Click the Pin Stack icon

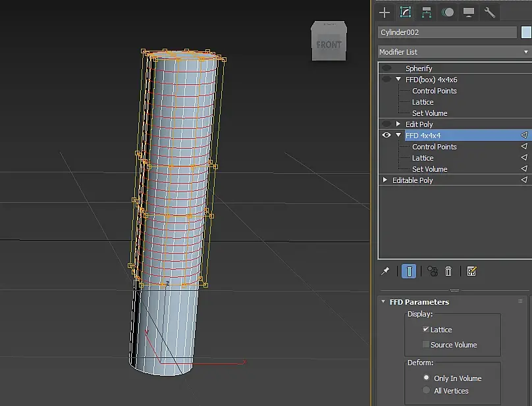tap(385, 271)
